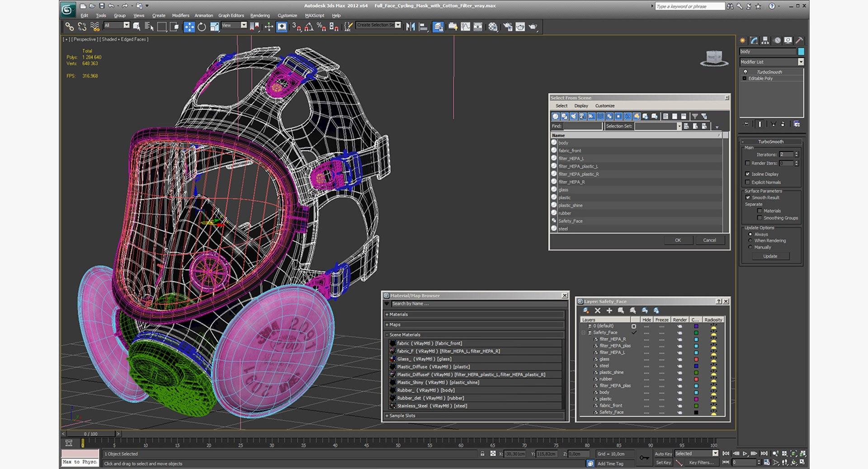Expand the Sample Slots section
Image resolution: width=868 pixels, height=469 pixels.
click(x=402, y=416)
